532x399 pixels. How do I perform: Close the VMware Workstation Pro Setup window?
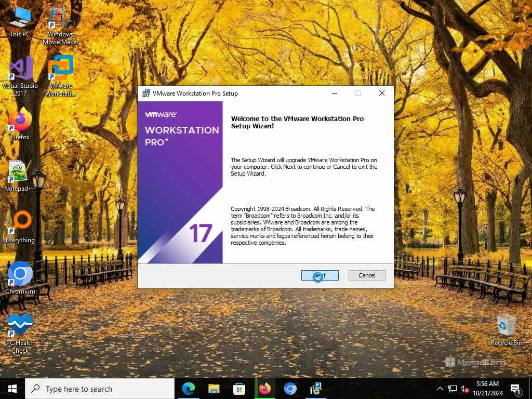[382, 94]
